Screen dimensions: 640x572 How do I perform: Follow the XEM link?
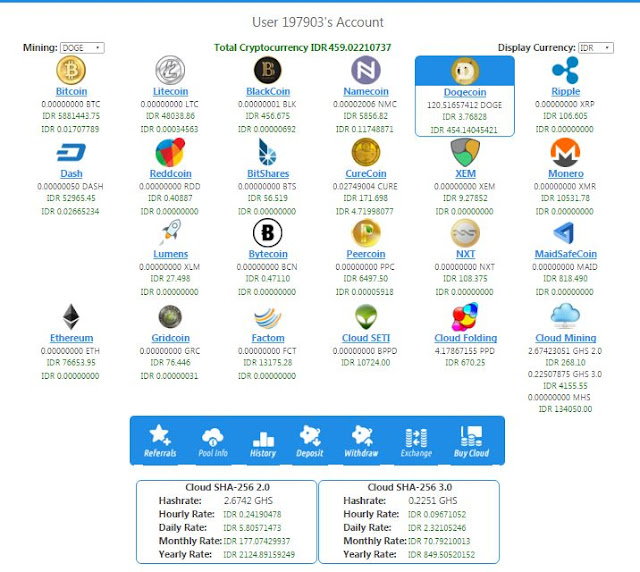click(465, 174)
